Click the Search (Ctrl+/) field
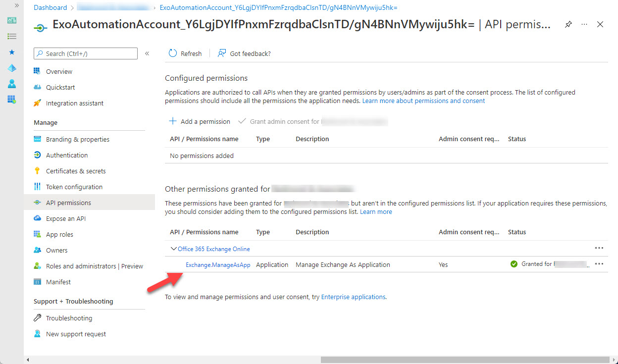Screen dimensions: 618x364 pyautogui.click(x=85, y=53)
